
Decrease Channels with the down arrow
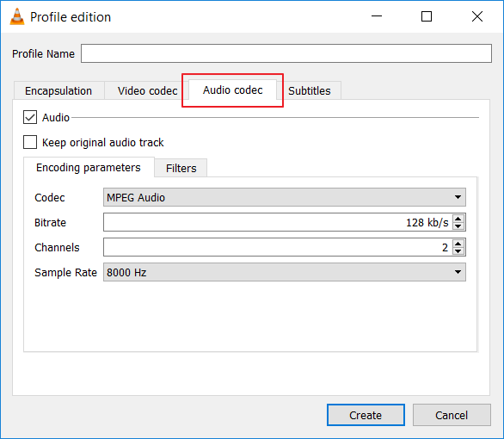[458, 251]
